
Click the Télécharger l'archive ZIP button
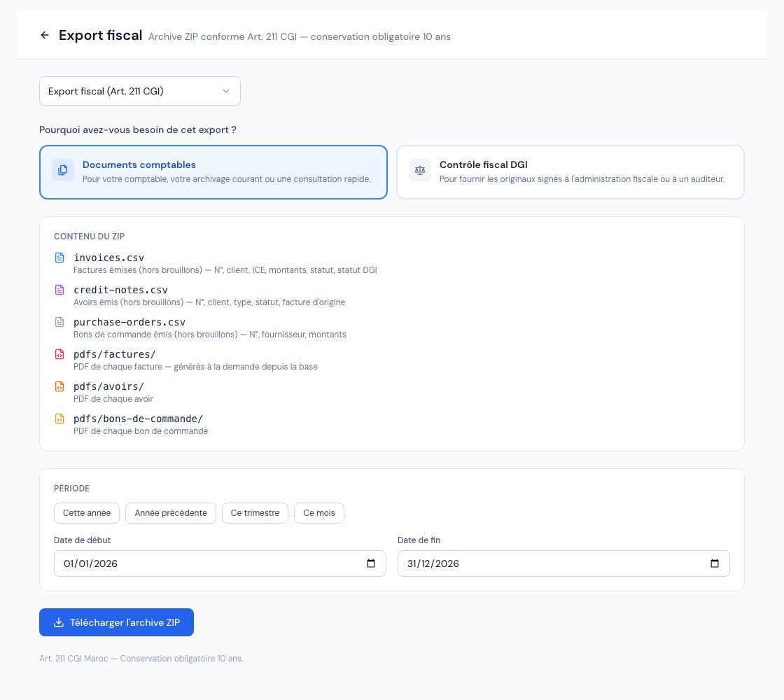[116, 622]
